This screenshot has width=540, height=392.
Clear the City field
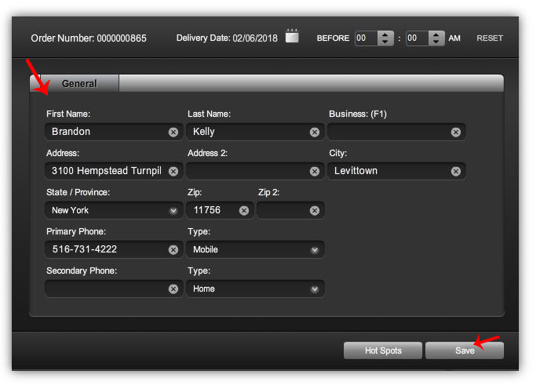point(455,171)
